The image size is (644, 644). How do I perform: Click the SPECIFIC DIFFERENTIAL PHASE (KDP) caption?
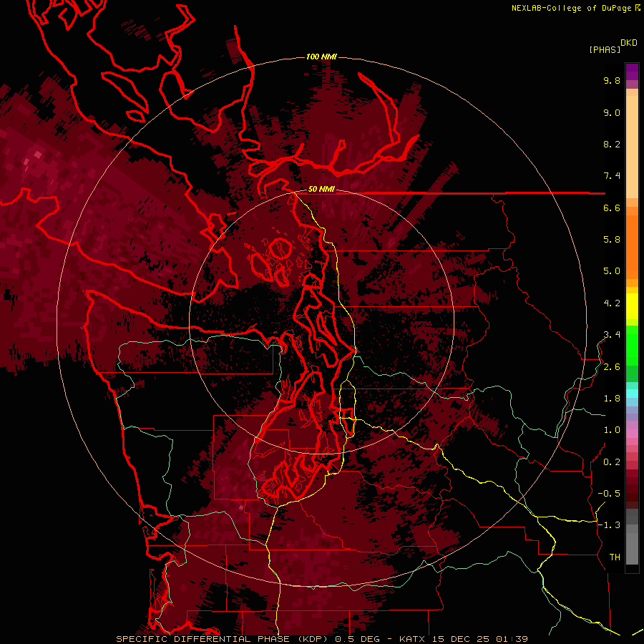pos(223,639)
